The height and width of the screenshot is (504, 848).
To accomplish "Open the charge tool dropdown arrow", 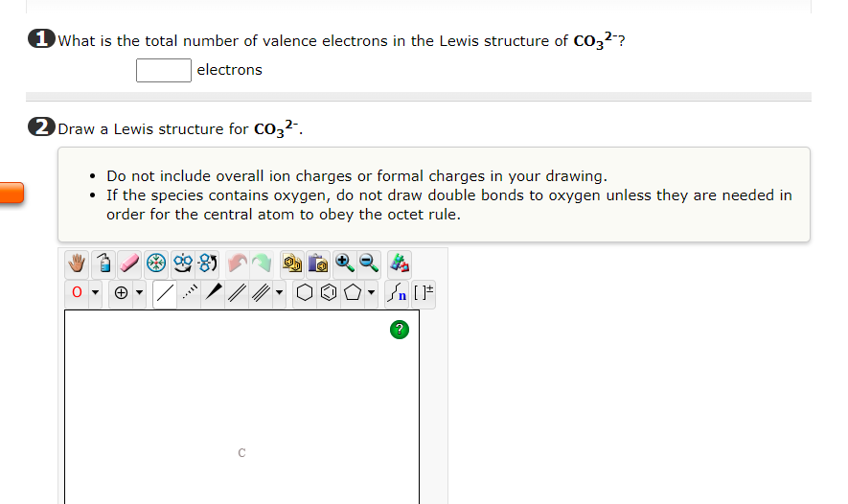I will 140,292.
